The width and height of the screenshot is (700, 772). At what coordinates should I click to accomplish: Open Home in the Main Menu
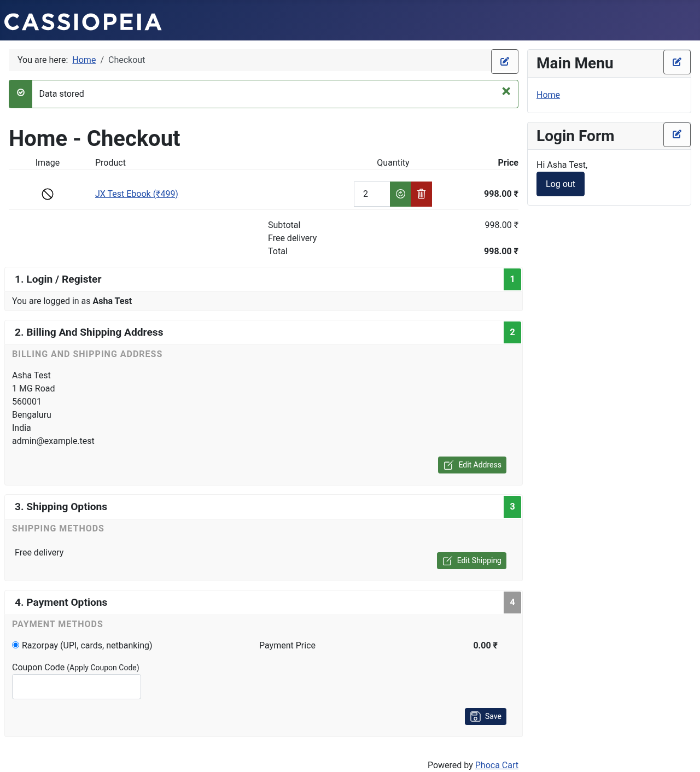[548, 95]
